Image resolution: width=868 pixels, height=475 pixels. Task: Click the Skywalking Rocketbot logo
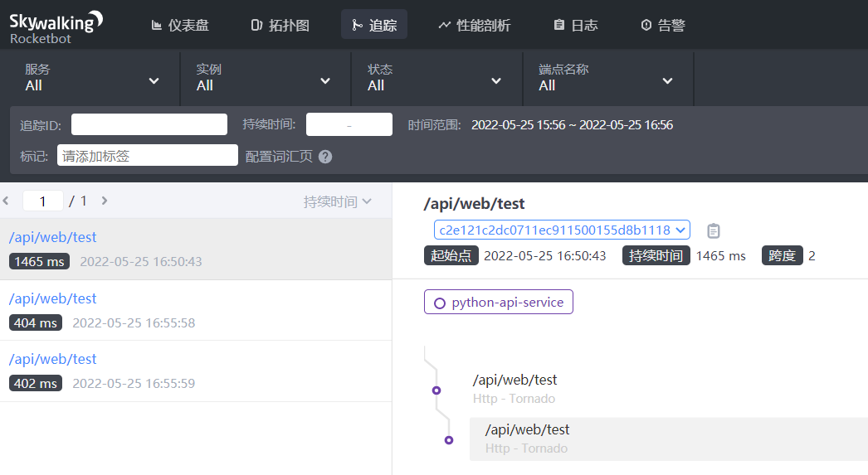tap(56, 27)
